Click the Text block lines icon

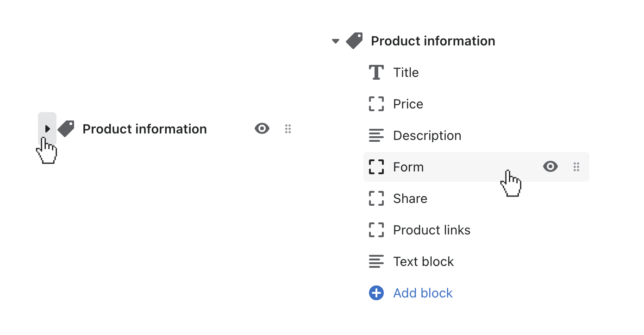point(376,261)
